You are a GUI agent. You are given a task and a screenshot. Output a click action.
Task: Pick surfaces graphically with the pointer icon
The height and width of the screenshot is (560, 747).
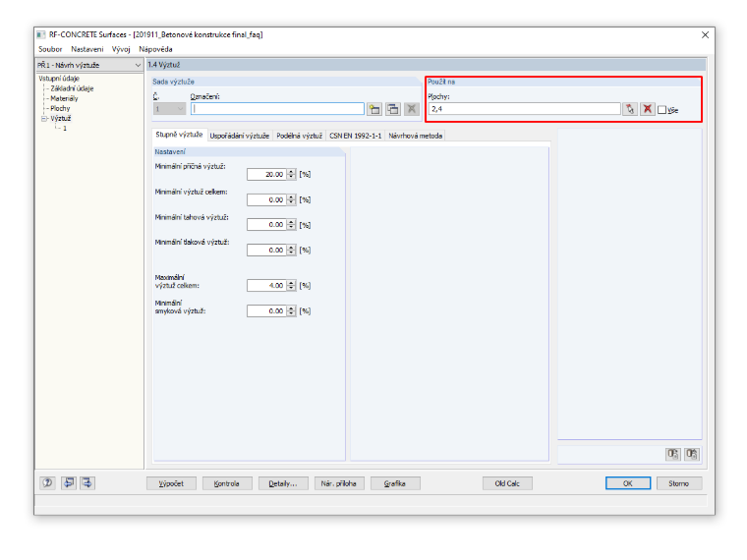(630, 109)
